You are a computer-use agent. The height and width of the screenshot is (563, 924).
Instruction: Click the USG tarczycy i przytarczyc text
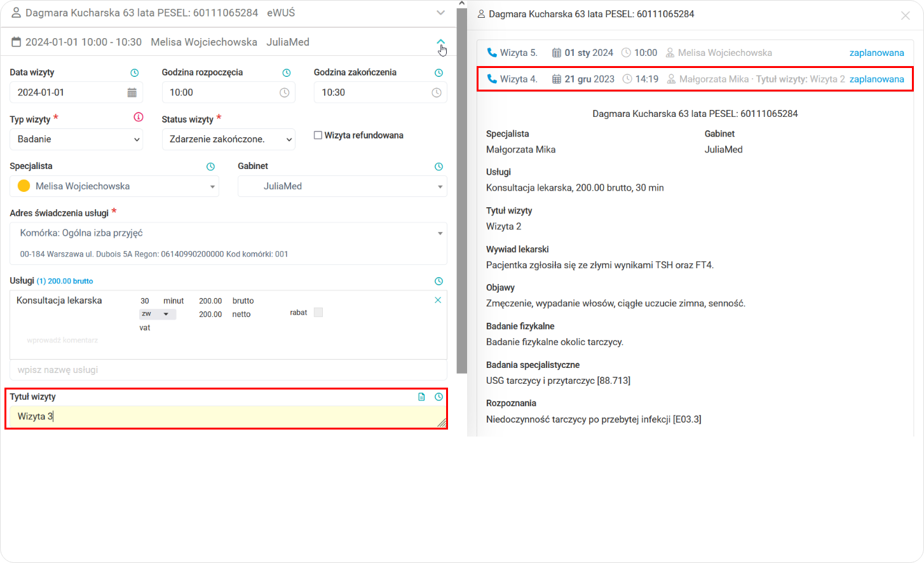pos(558,381)
